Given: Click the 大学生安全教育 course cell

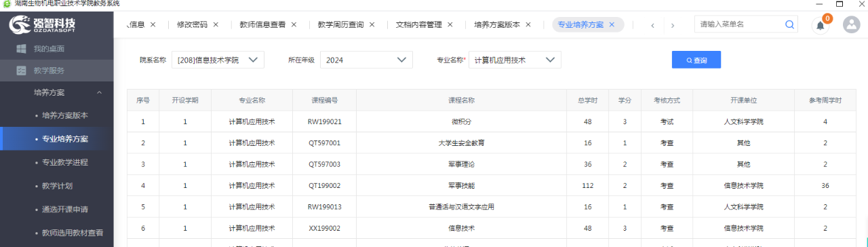Looking at the screenshot, I should pyautogui.click(x=462, y=143).
